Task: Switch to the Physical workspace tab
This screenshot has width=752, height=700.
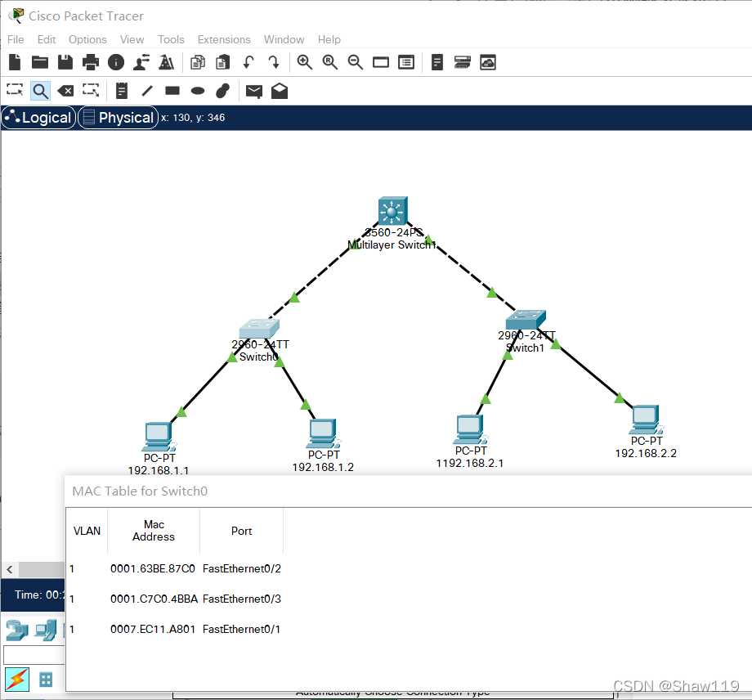Action: (118, 118)
